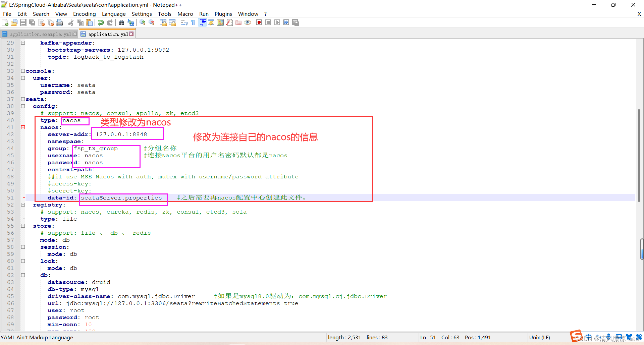Open the File menu
Viewport: 644px width, 345px height.
click(7, 14)
